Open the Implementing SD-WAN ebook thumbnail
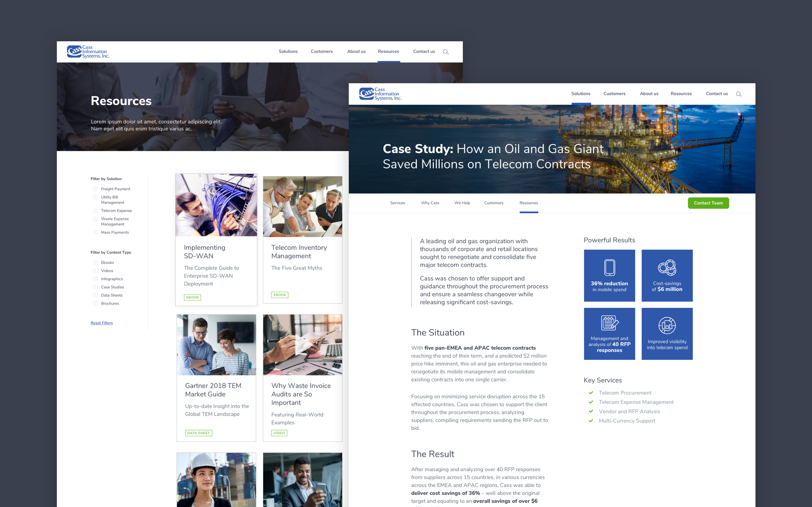Viewport: 812px width, 507px height. [216, 205]
